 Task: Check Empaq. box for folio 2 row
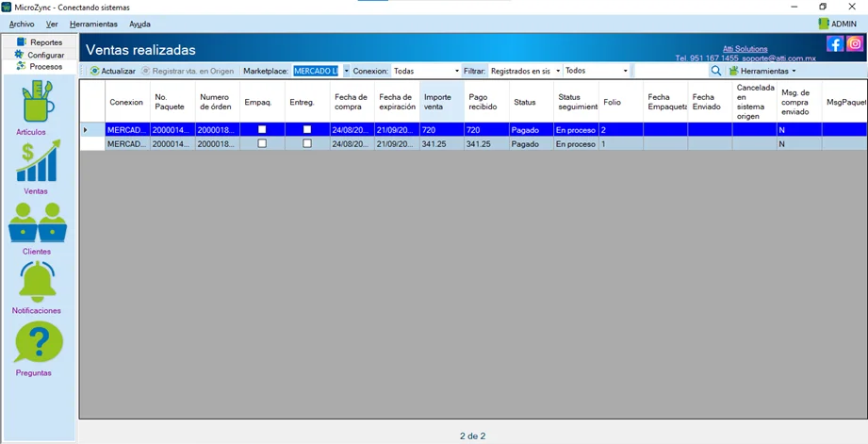pyautogui.click(x=262, y=129)
